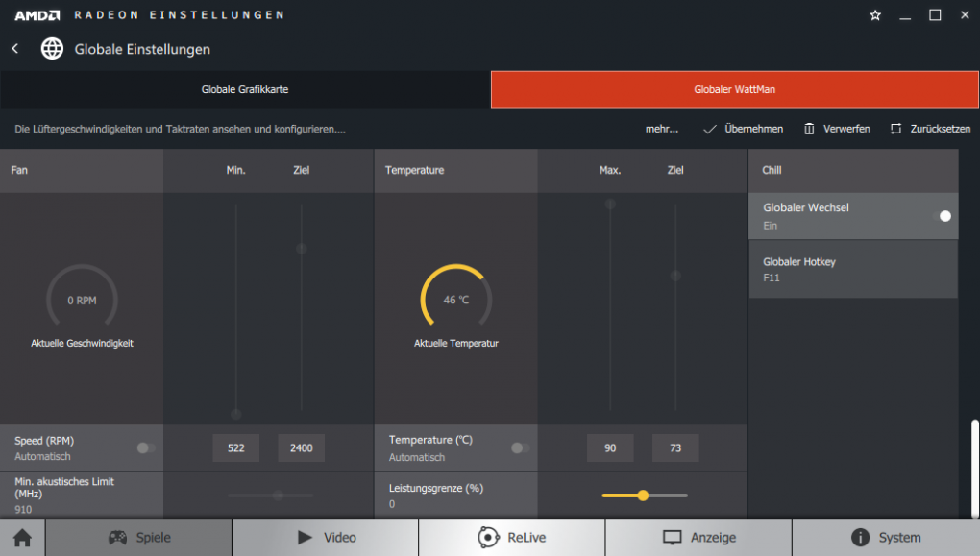Open the System info section
This screenshot has height=556, width=980.
click(886, 537)
